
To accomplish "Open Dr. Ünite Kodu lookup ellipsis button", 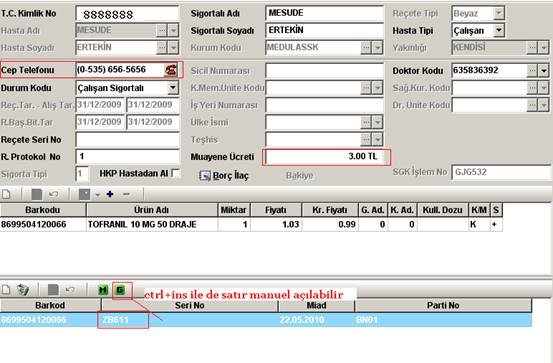I will pyautogui.click(x=532, y=105).
